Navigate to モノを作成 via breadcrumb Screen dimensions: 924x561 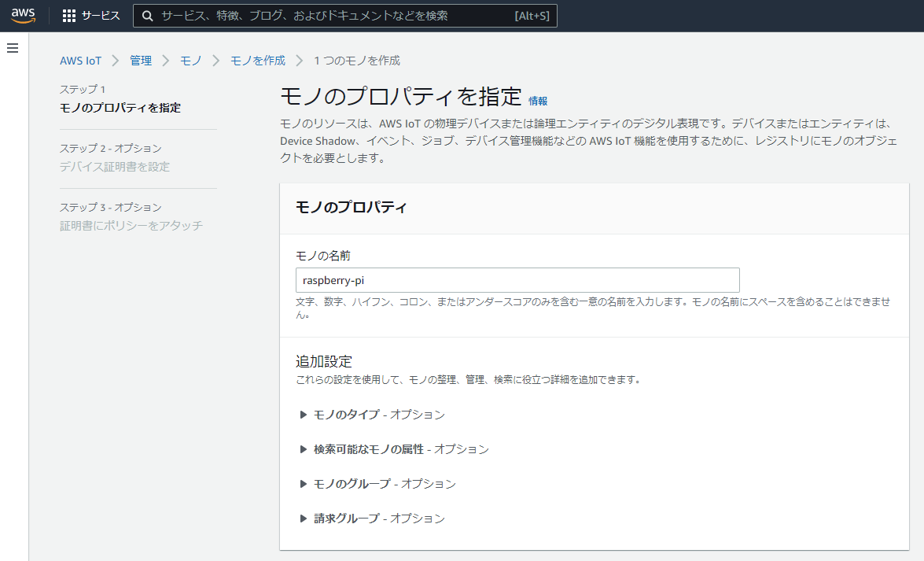[258, 60]
